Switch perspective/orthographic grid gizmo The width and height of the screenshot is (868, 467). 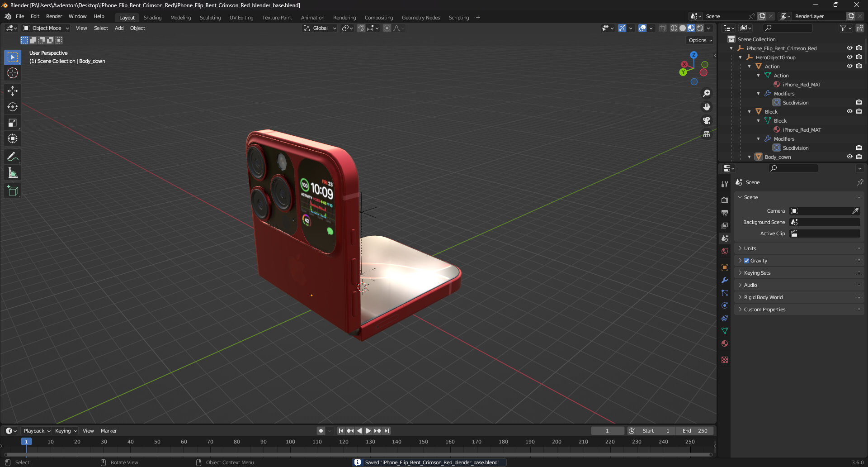[x=707, y=134]
